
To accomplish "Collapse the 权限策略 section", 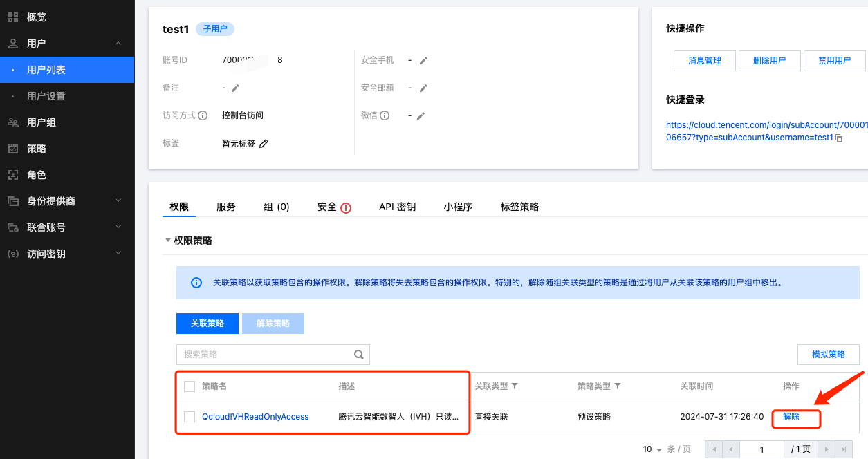I will point(167,241).
